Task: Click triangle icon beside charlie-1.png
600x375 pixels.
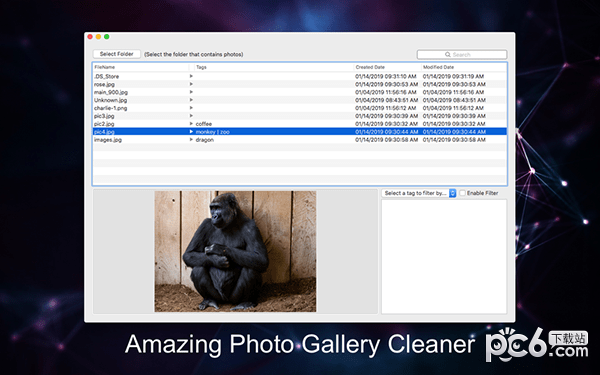Action: coord(191,108)
